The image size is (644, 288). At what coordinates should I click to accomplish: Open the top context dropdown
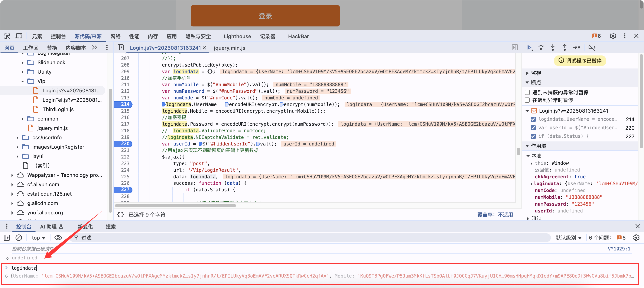[38, 238]
